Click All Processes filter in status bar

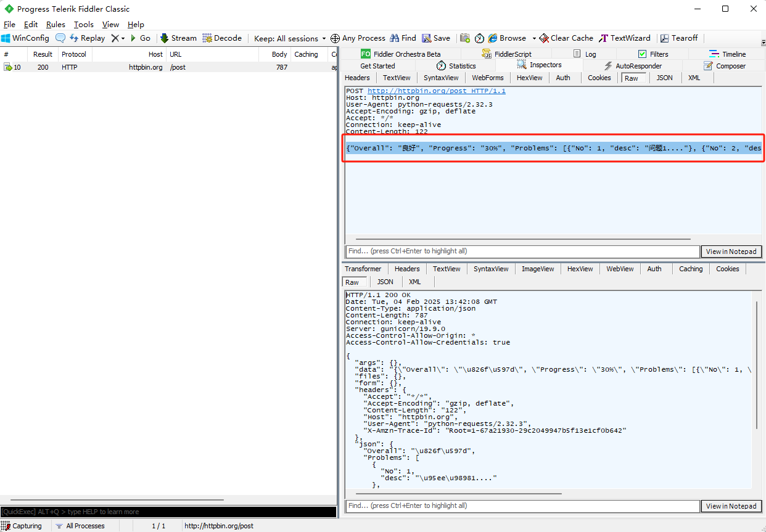click(80, 526)
